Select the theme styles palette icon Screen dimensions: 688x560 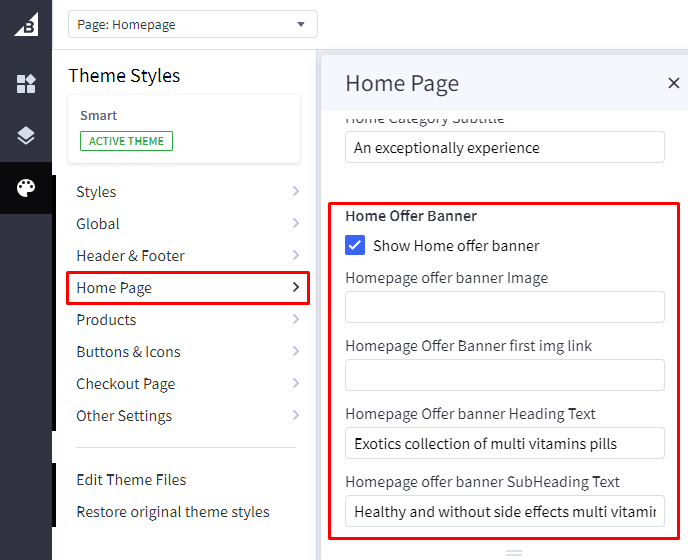pyautogui.click(x=26, y=188)
